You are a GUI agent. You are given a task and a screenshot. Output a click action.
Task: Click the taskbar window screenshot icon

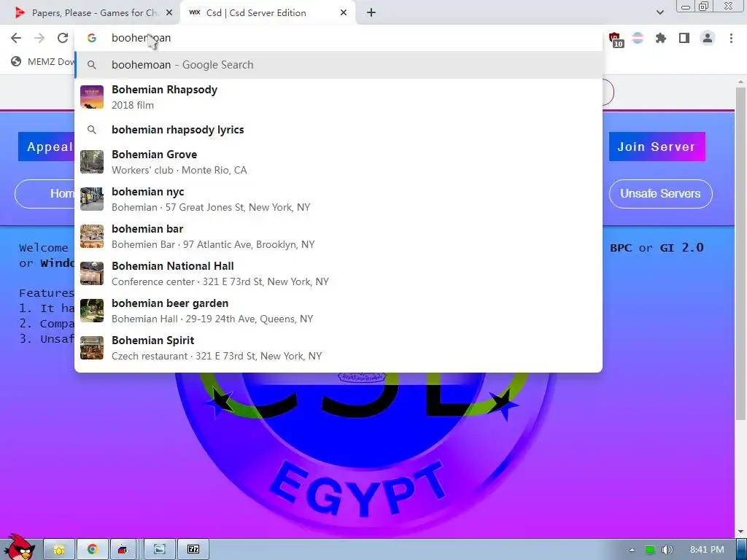pos(160,550)
